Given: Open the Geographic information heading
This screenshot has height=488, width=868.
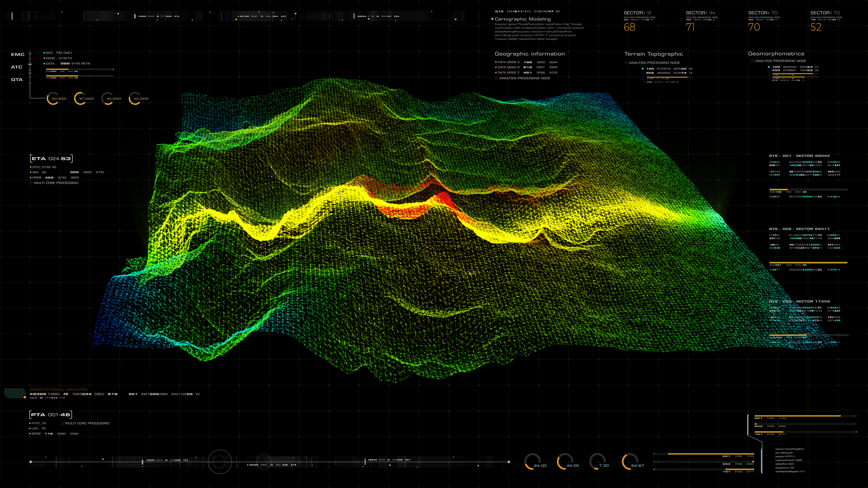Looking at the screenshot, I should (529, 54).
